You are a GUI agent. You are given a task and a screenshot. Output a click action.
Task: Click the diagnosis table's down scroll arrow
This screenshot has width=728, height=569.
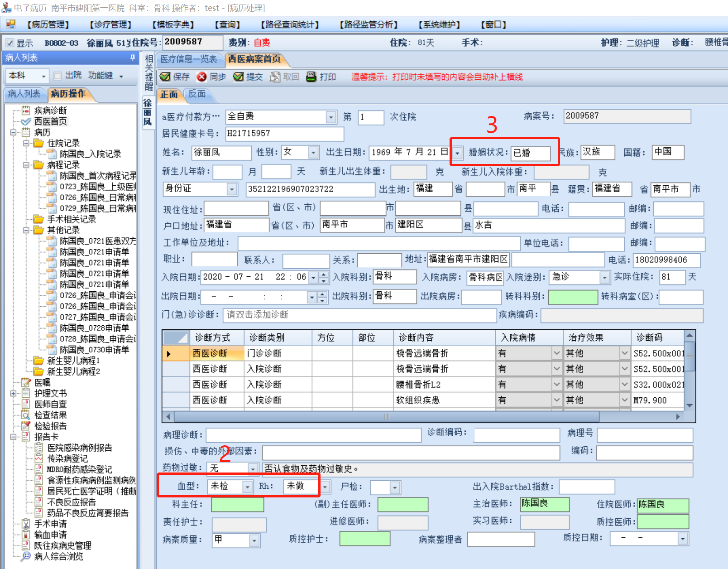[690, 406]
